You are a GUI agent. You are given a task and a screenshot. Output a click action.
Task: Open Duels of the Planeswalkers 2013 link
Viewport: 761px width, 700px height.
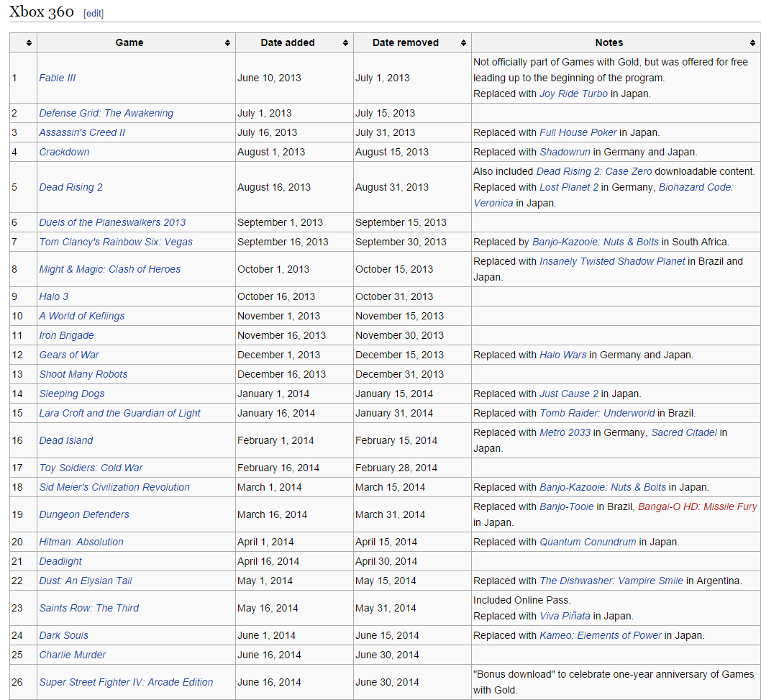[113, 222]
